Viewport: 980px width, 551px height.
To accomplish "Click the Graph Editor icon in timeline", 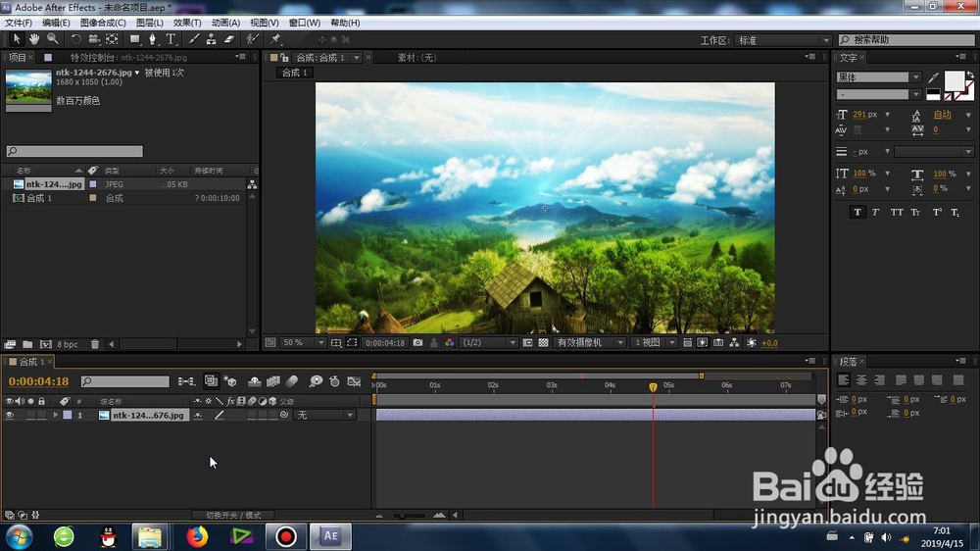I will tap(354, 380).
